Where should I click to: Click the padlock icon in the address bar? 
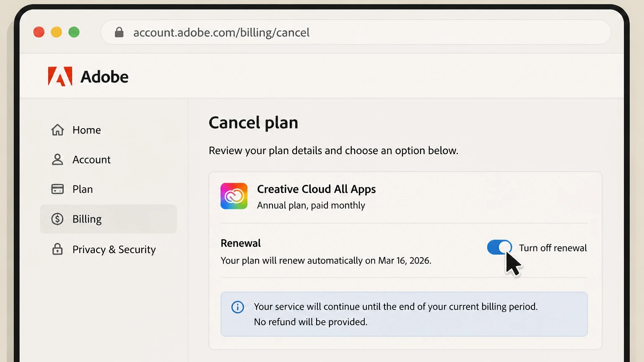(x=119, y=32)
